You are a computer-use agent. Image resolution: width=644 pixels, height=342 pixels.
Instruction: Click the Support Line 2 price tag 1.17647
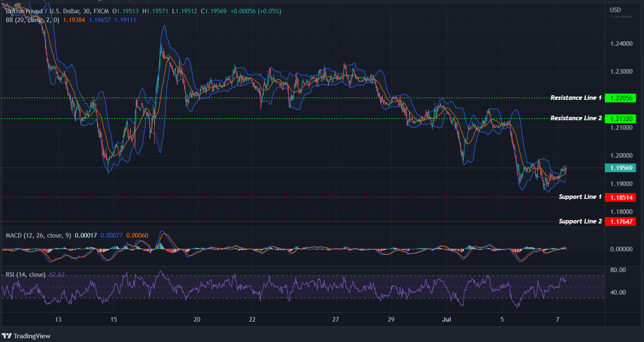pos(621,221)
